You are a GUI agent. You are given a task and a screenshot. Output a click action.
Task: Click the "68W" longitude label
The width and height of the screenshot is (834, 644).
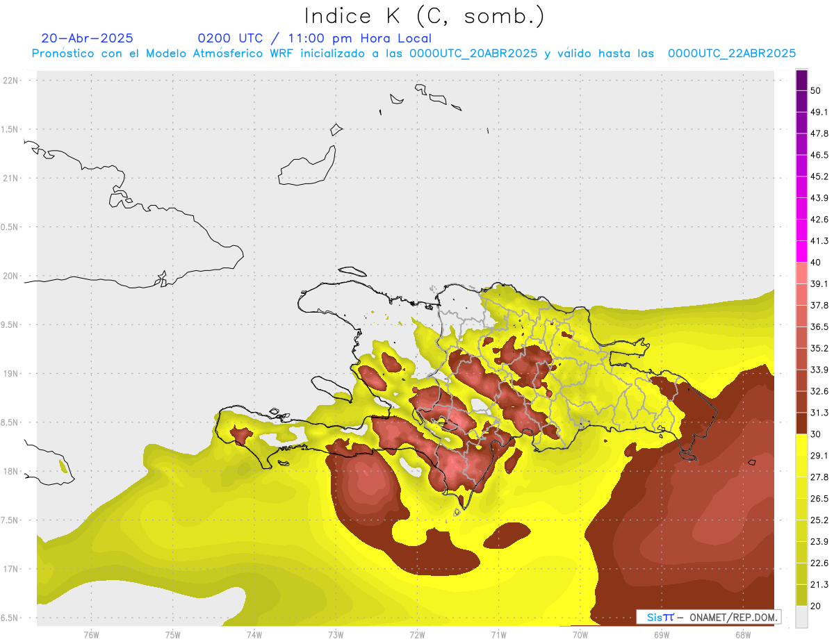[x=742, y=634]
